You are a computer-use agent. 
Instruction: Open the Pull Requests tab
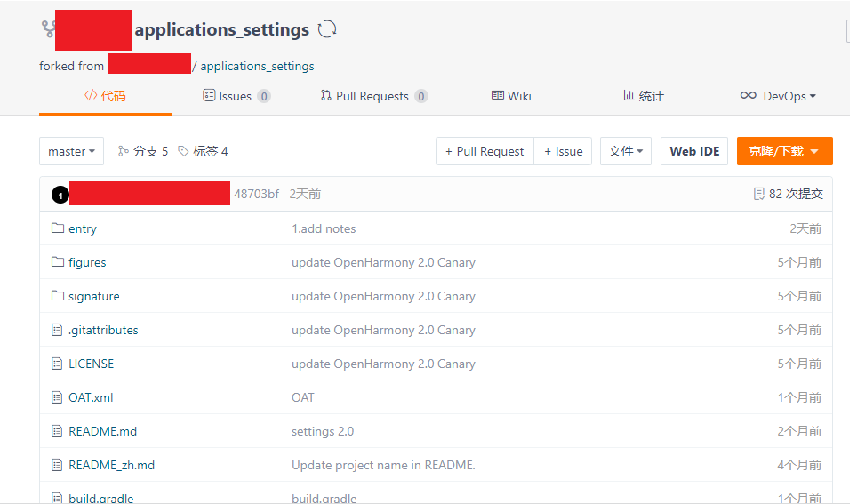point(373,96)
